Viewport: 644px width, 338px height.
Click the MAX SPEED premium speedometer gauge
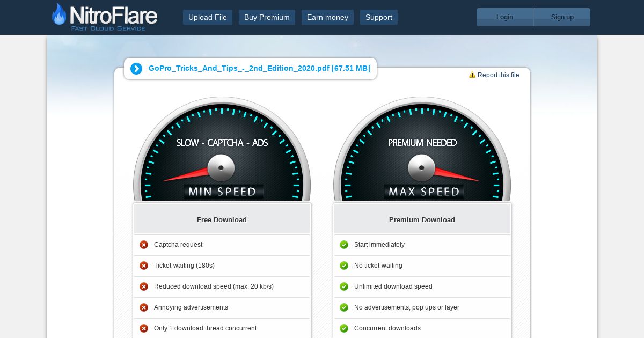tap(422, 149)
